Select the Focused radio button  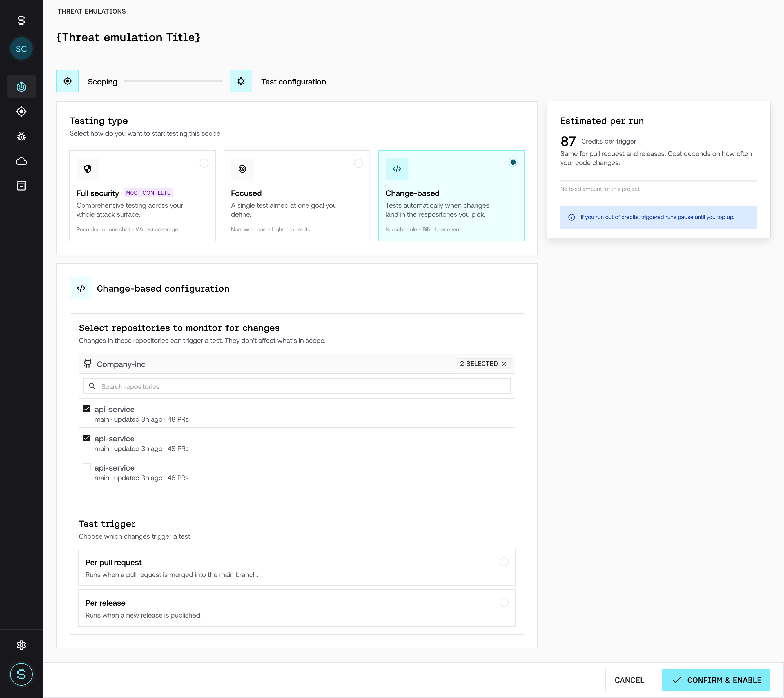pyautogui.click(x=358, y=163)
